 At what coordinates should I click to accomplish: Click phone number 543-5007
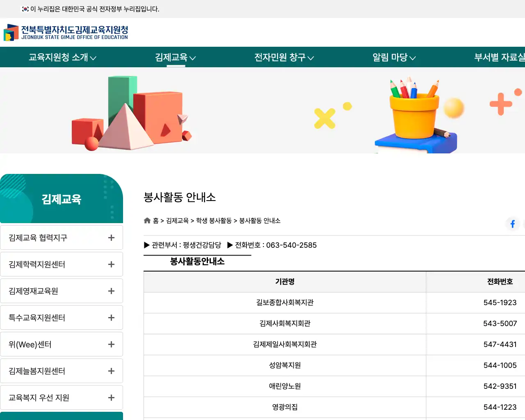click(x=500, y=324)
